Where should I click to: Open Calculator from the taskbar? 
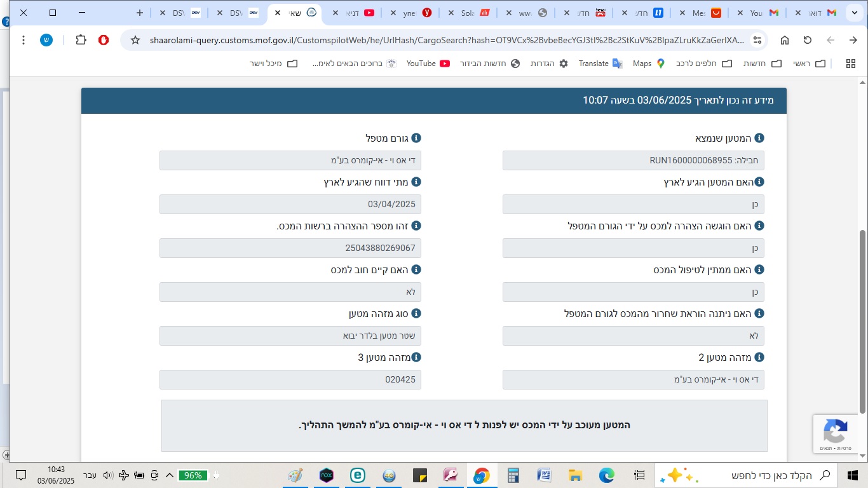(x=513, y=475)
